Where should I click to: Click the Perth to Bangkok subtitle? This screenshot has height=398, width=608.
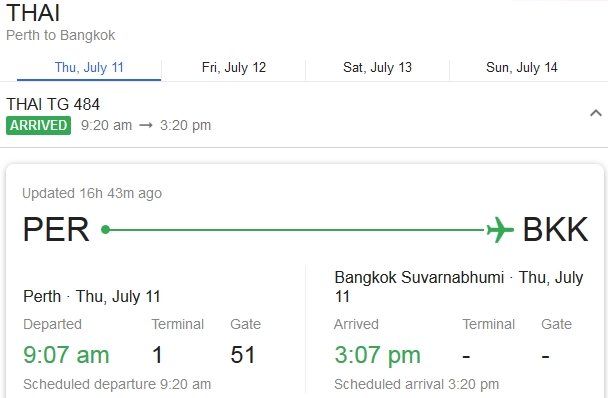[x=60, y=35]
